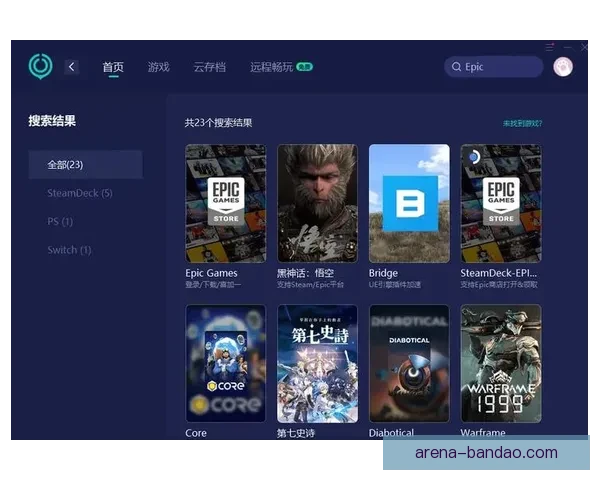Click the 支持Steam/Epic平台 subtitle
600x480 pixels.
coord(310,285)
